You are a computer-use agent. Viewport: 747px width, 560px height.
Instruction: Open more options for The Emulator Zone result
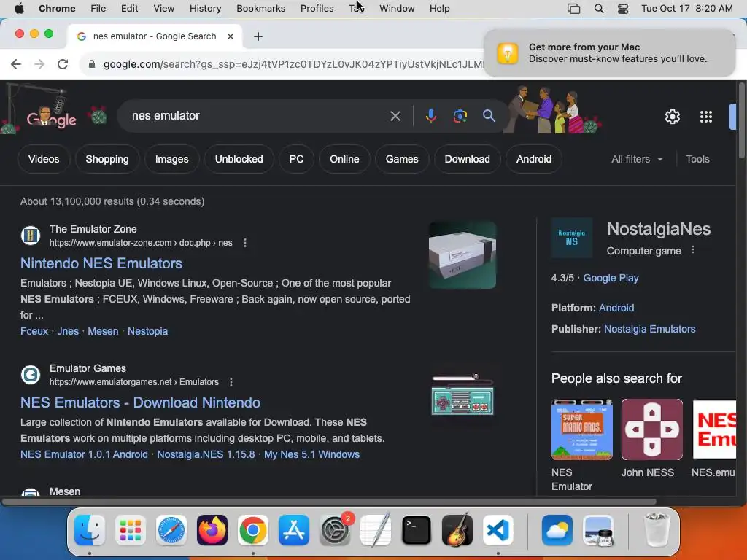coord(245,243)
